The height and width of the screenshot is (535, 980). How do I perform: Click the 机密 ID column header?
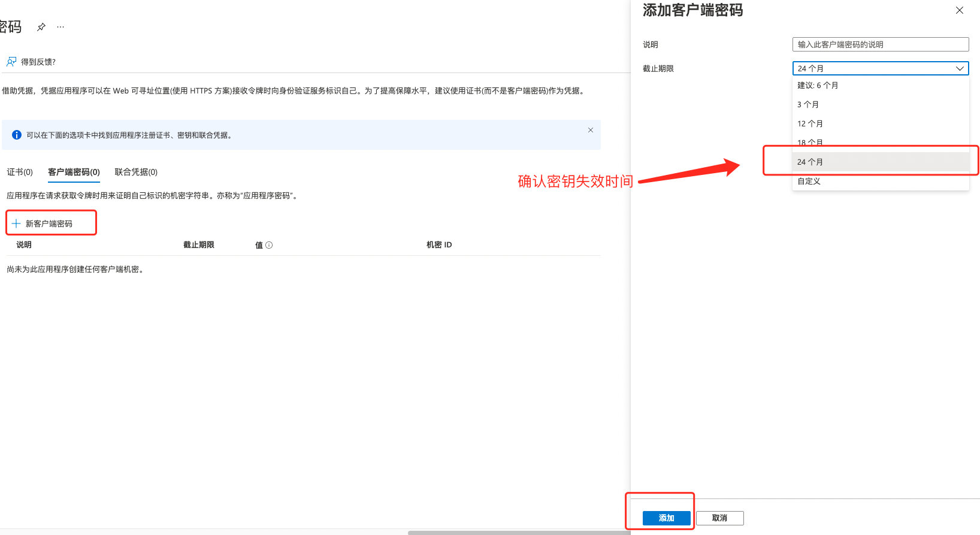click(x=439, y=244)
